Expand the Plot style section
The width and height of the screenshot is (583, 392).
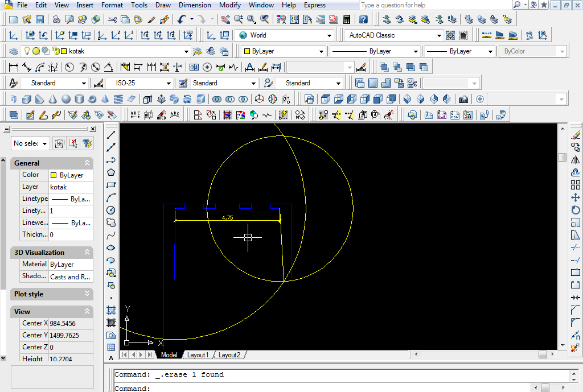coord(87,294)
